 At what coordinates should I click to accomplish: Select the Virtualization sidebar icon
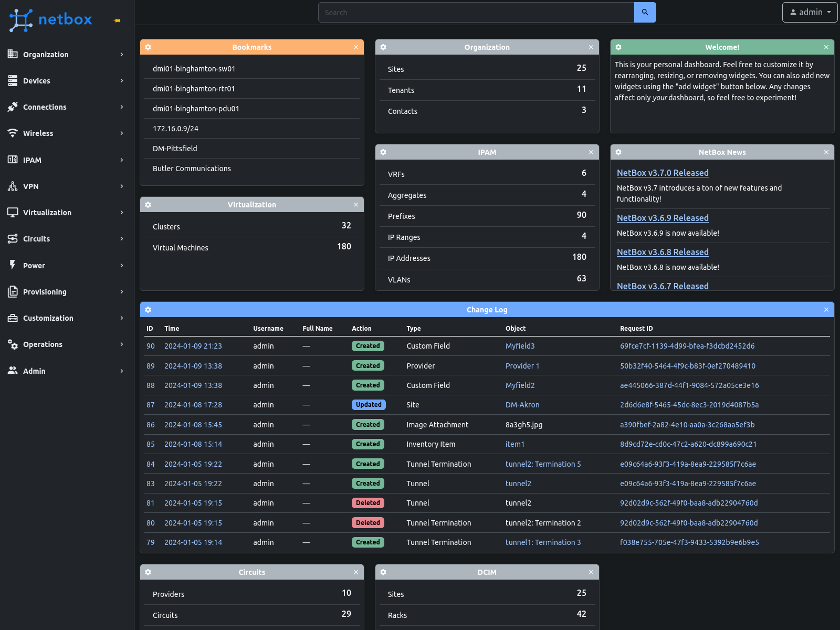pos(13,213)
